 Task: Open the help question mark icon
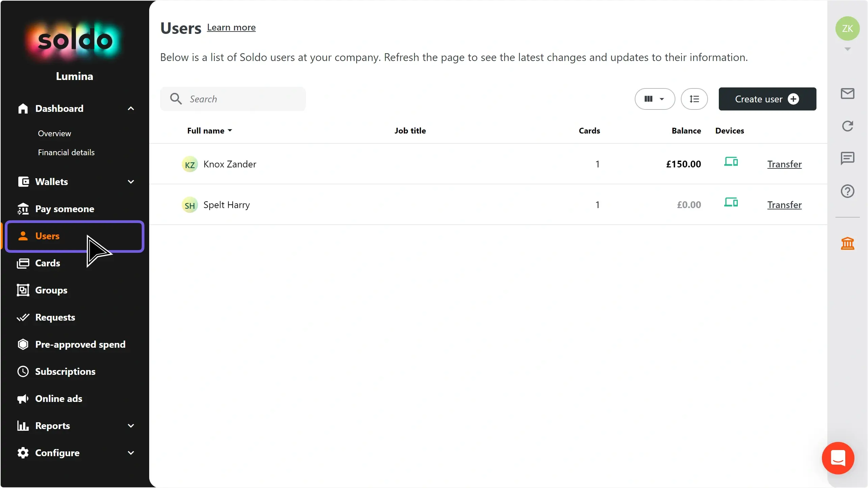[847, 191]
